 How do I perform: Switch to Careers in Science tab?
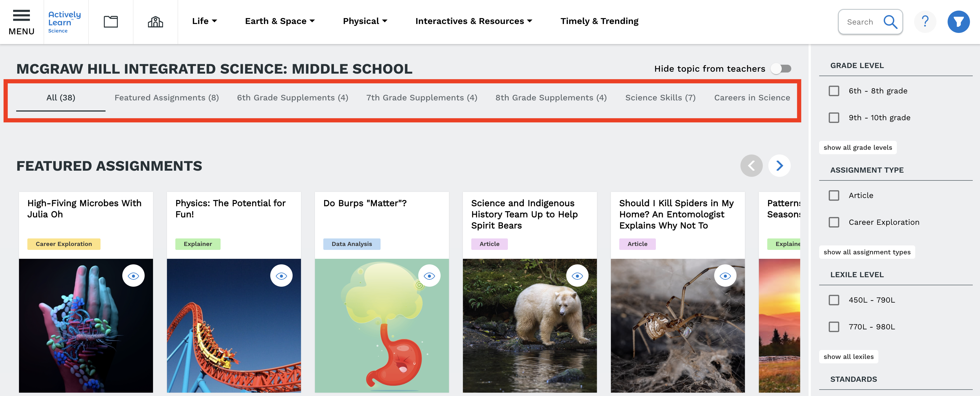752,98
